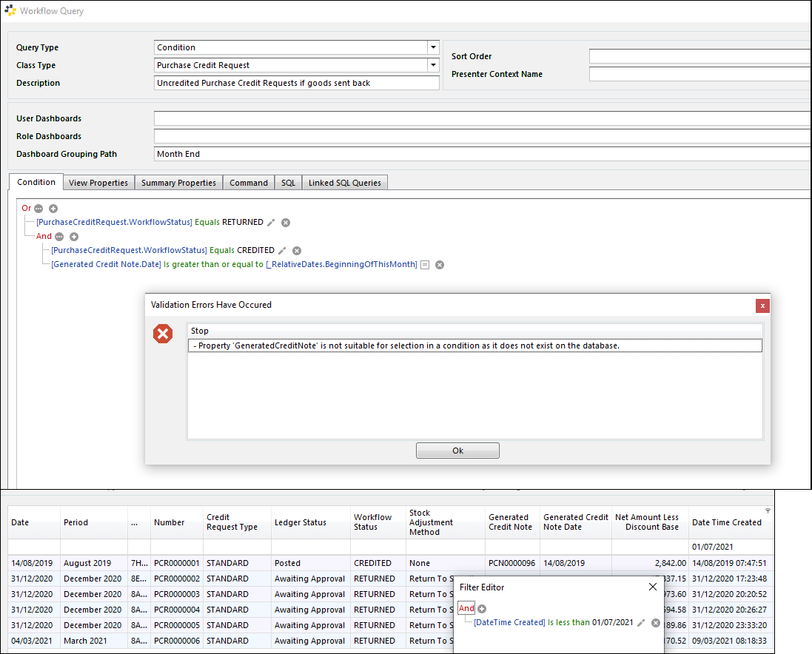The width and height of the screenshot is (812, 654).
Task: Open the And group options (ellipsis) icon
Action: (x=59, y=237)
